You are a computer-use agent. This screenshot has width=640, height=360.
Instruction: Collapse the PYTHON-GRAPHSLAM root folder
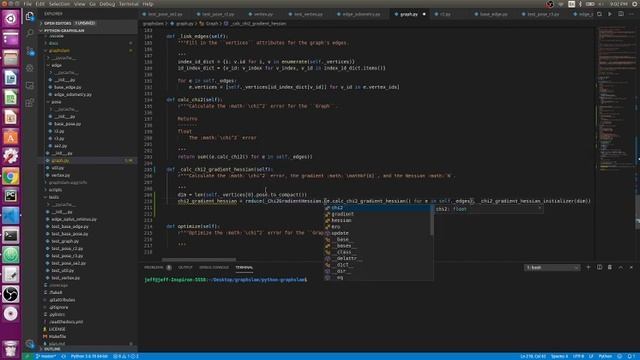(88, 30)
